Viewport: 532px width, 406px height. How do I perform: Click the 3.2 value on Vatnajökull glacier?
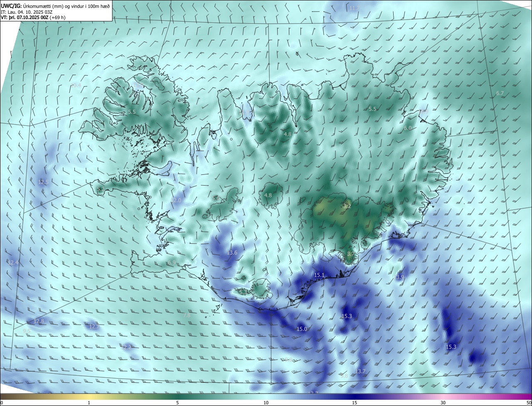coord(347,206)
